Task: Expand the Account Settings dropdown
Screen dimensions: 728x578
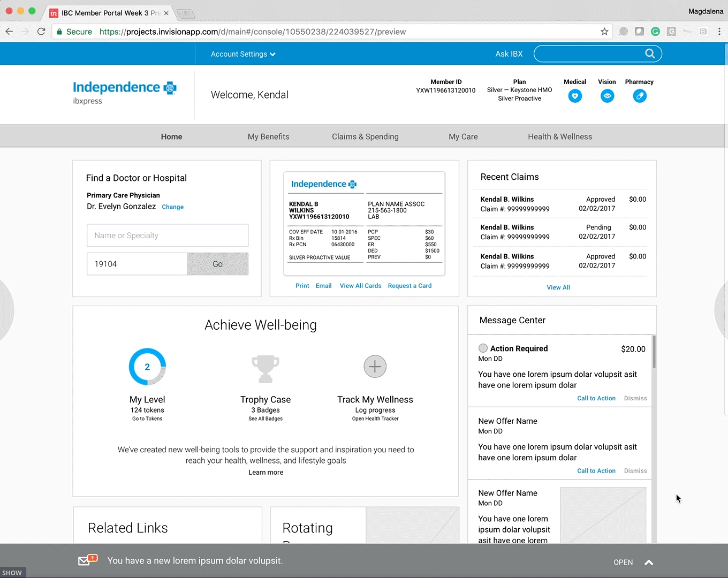Action: click(243, 54)
